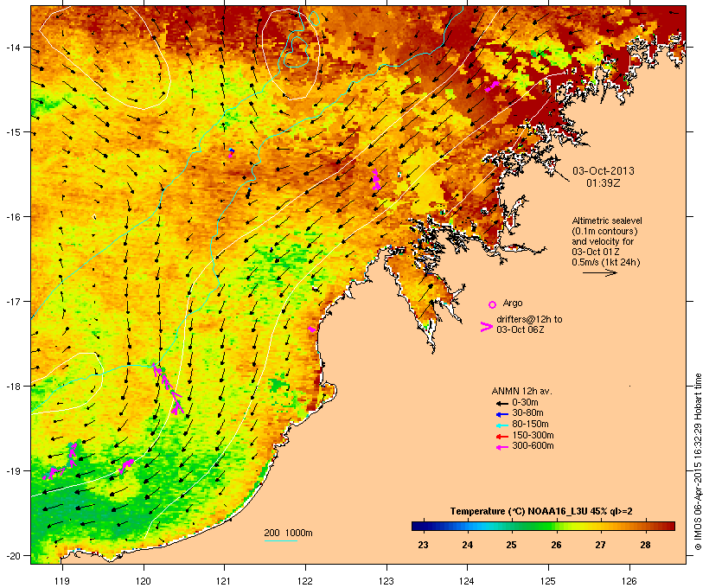Viewport: 709px width, 588px height.
Task: Click the longitude axis label 121
Action: (224, 581)
